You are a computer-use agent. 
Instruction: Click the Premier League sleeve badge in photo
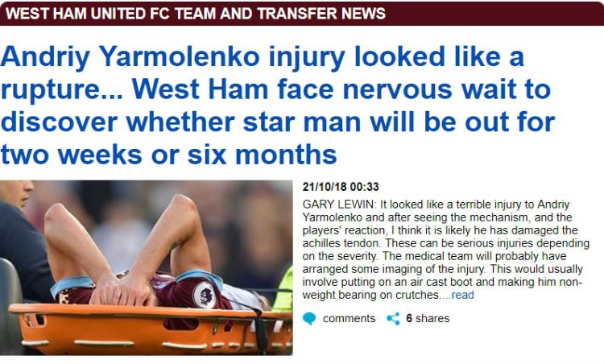pyautogui.click(x=205, y=295)
